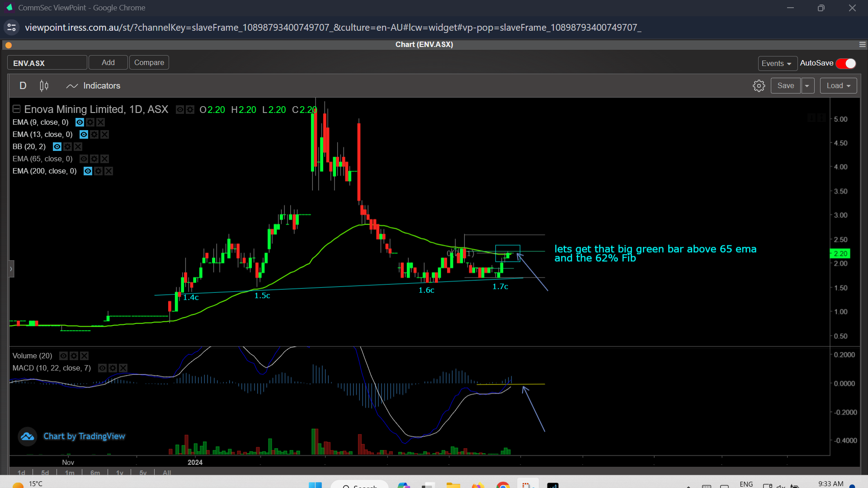Toggle visibility of Volume (20) indicator
Viewport: 868px width, 488px height.
point(63,356)
